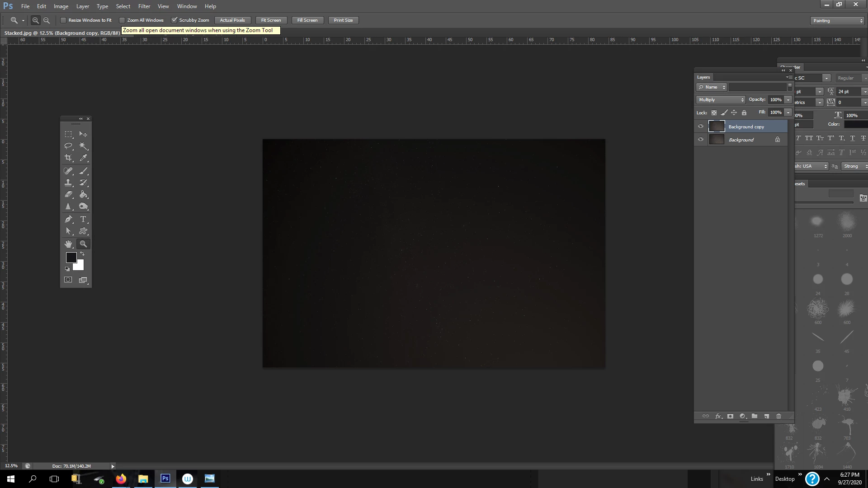Select the Lasso tool
Screen dimensions: 868x488
pos(68,146)
